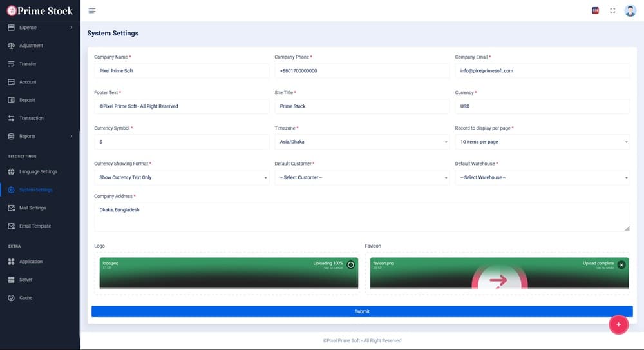Screen dimensions: 644x350
Task: Open the Default Customer dropdown
Action: coord(362,177)
